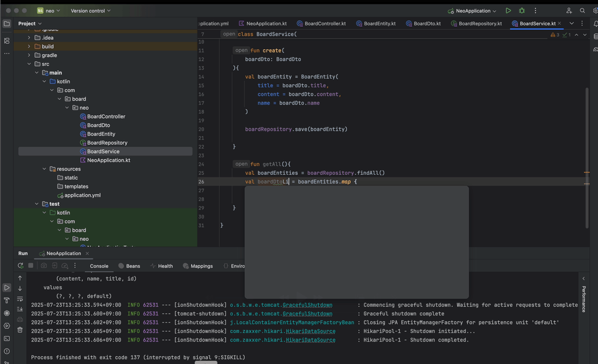The width and height of the screenshot is (598, 364).
Task: Open Build hammer tool window
Action: click(x=6, y=301)
